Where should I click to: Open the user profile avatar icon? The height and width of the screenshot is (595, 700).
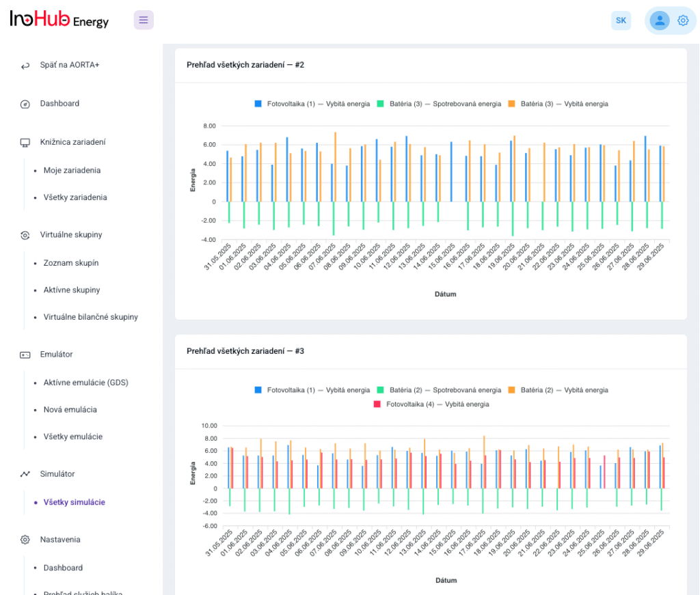coord(660,20)
